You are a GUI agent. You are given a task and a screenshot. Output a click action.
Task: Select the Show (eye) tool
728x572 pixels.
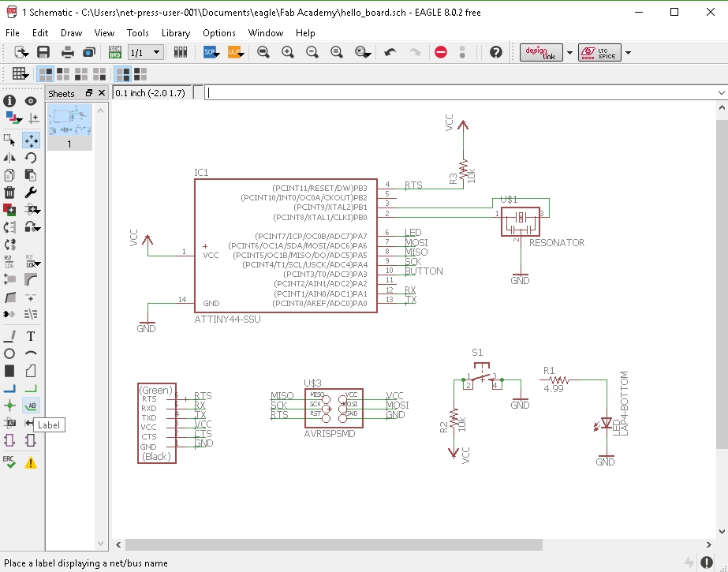31,101
